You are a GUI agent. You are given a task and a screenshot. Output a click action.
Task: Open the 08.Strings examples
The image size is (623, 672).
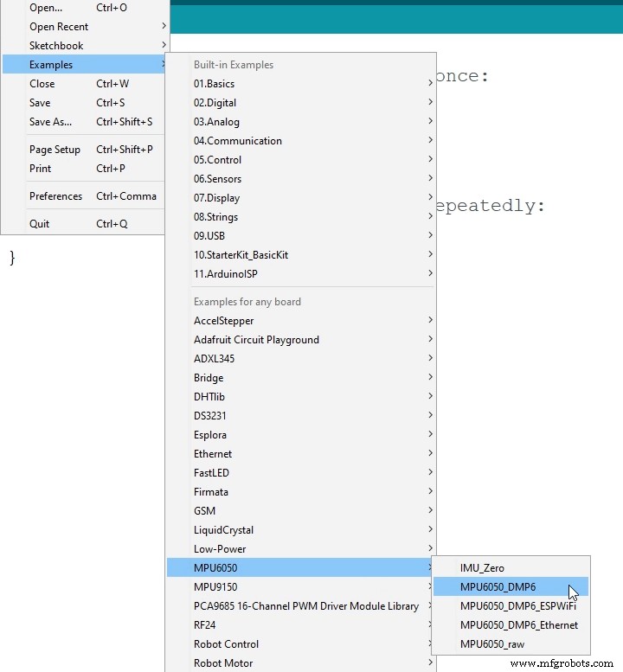301,217
